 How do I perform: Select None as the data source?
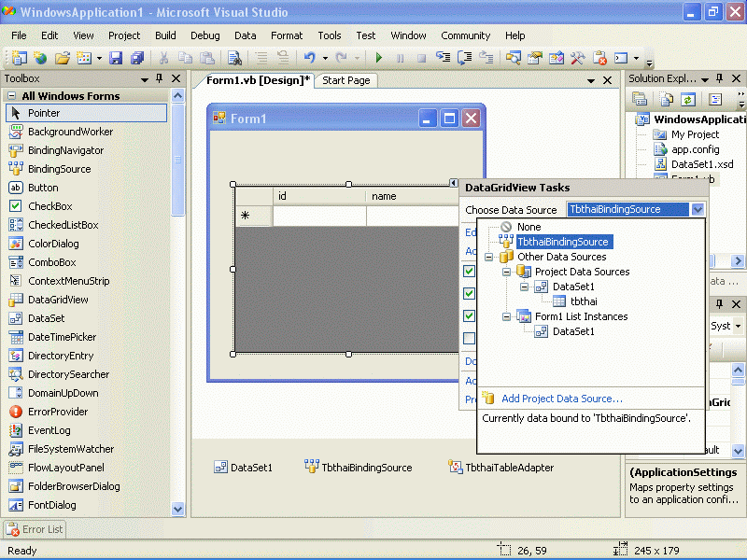pyautogui.click(x=529, y=227)
